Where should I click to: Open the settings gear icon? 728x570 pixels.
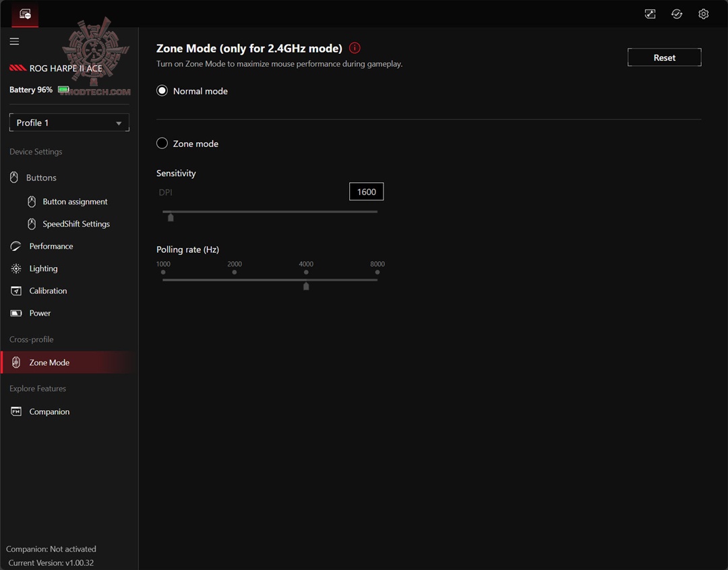703,14
